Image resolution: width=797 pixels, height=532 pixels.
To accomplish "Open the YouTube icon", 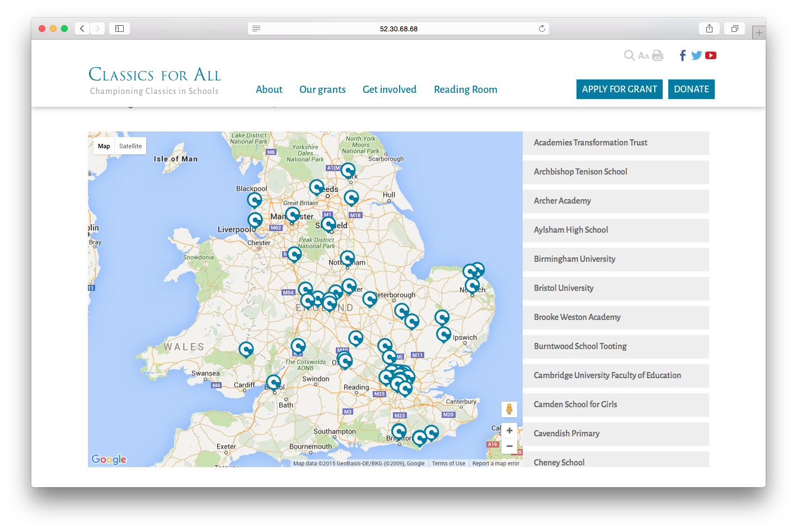I will [711, 55].
